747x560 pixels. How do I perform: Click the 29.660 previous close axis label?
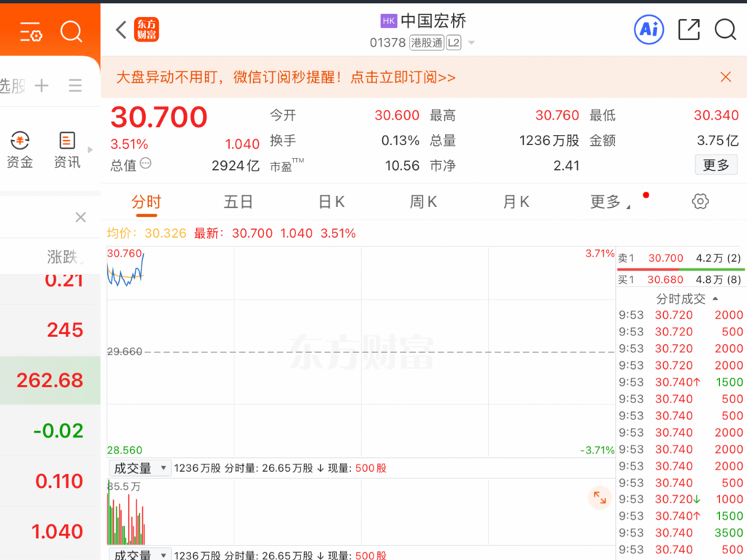pyautogui.click(x=124, y=351)
